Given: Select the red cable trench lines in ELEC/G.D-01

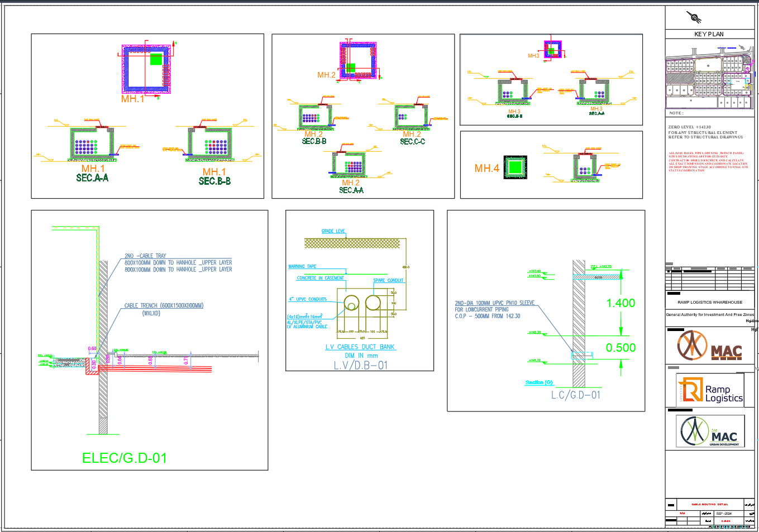Looking at the screenshot, I should point(156,368).
